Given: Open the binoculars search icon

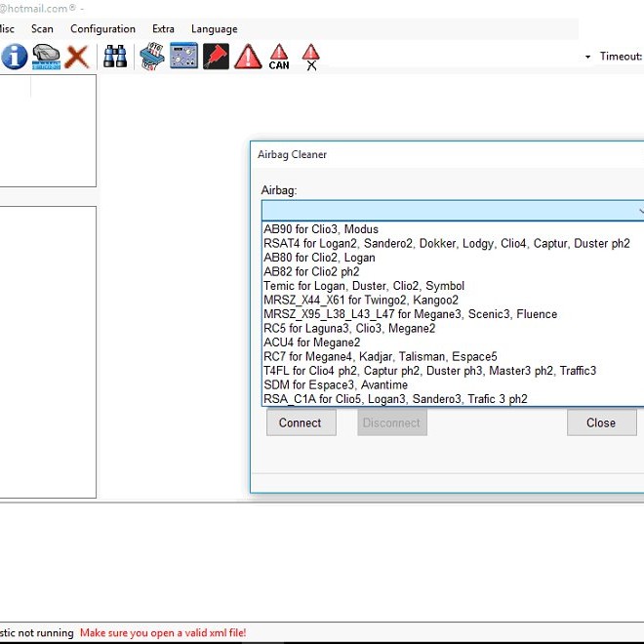Looking at the screenshot, I should tap(115, 57).
